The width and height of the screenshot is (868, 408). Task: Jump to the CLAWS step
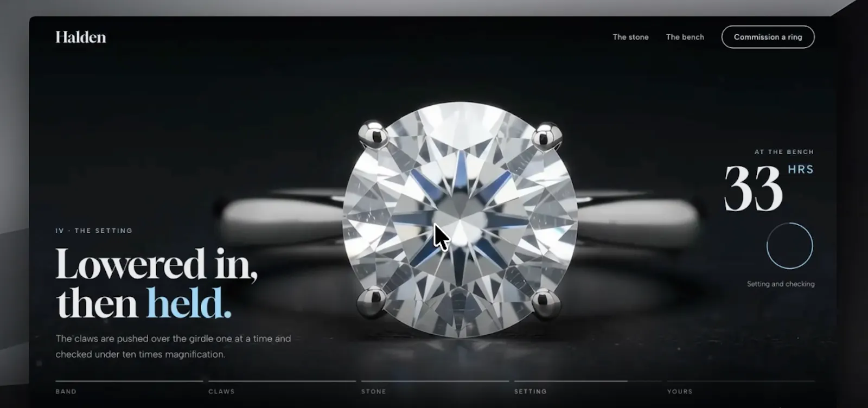point(282,387)
